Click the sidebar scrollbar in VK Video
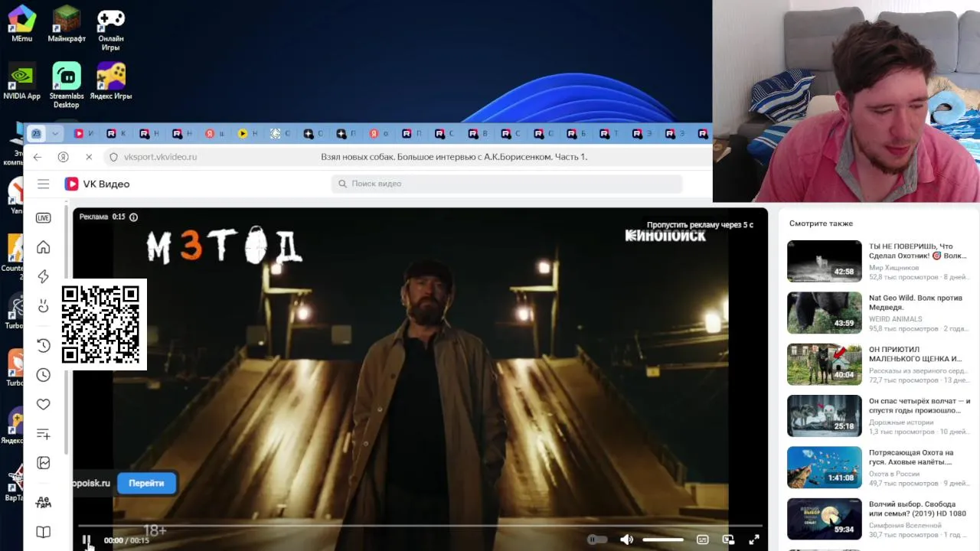The width and height of the screenshot is (980, 551). tap(66, 329)
